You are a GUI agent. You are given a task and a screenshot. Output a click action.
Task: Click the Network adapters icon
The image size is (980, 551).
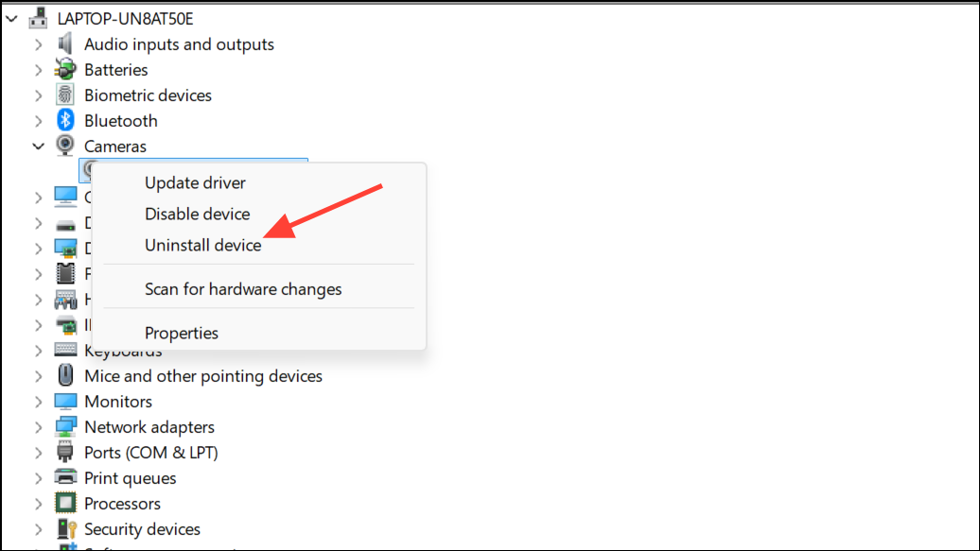(x=65, y=426)
